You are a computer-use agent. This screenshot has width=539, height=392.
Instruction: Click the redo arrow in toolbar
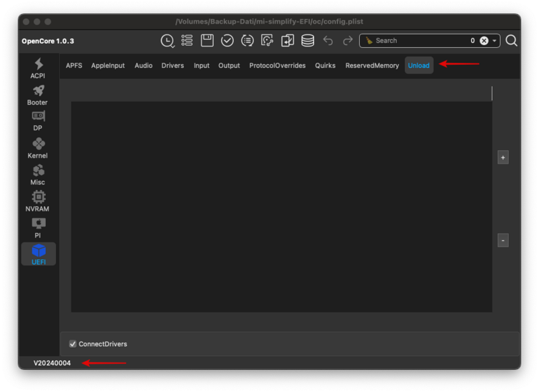coord(348,40)
